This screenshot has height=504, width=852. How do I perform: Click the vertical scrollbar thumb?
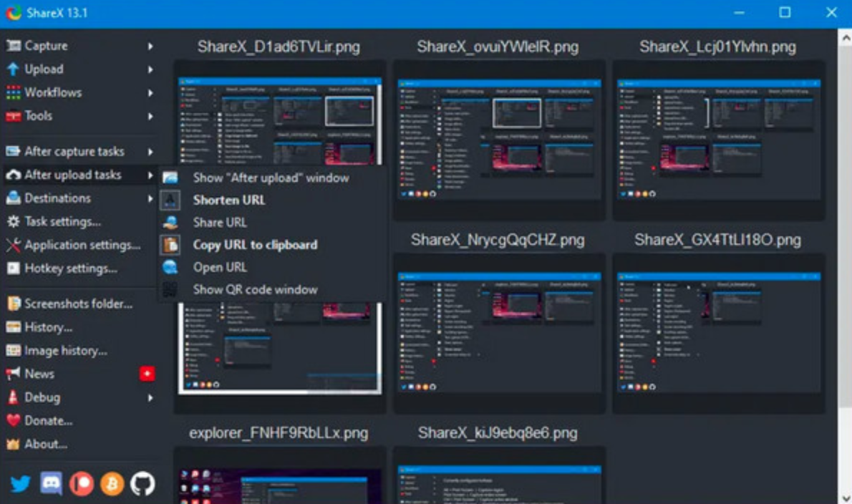point(845,226)
